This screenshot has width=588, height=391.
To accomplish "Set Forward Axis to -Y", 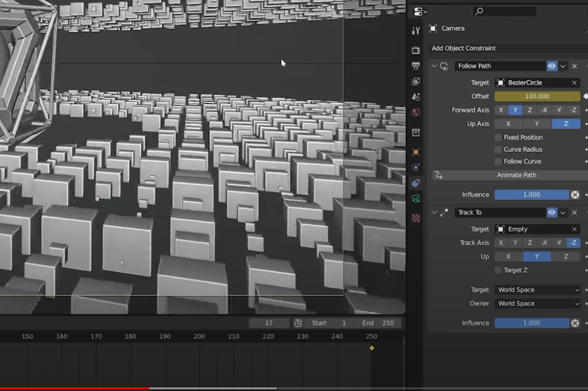I will 559,110.
